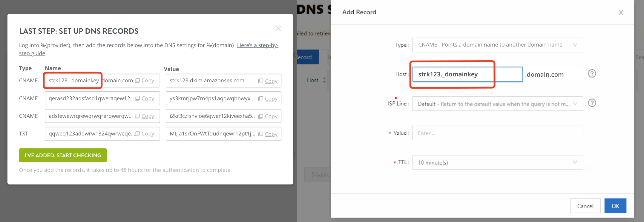
Task: Copy the strk123.dkim.amazonses.com value
Action: pyautogui.click(x=268, y=81)
